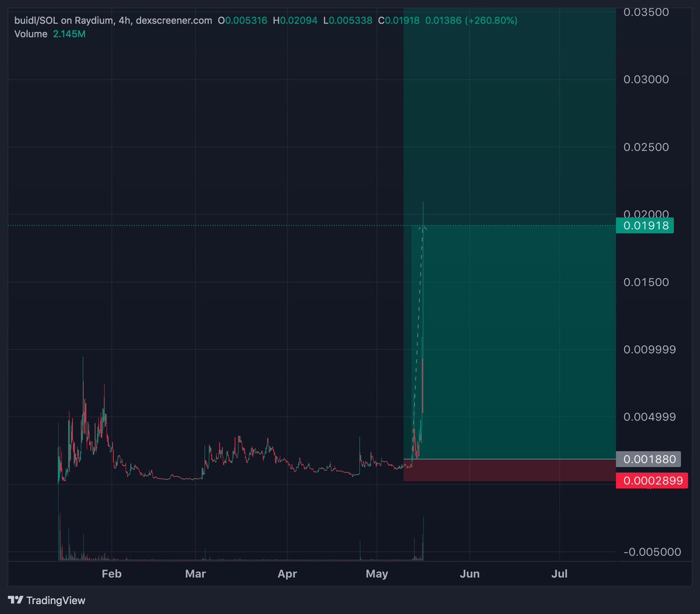
Task: Click the -0.005000 price axis label
Action: tap(651, 552)
